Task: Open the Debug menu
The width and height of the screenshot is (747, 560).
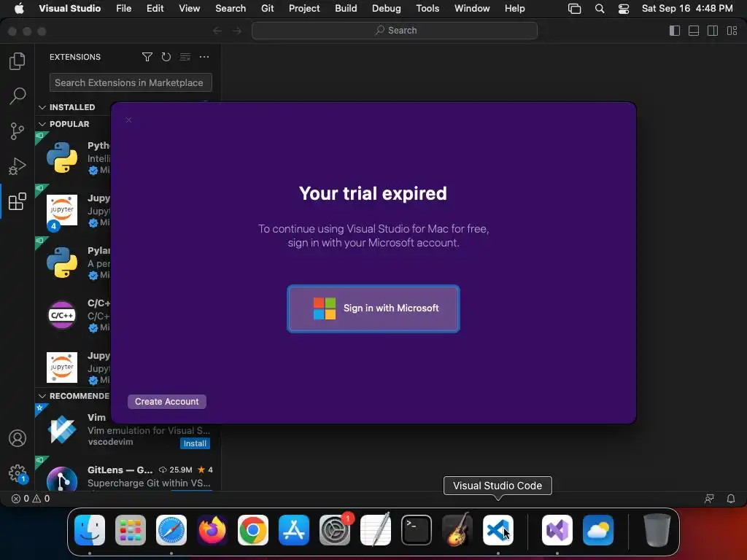Action: point(387,8)
